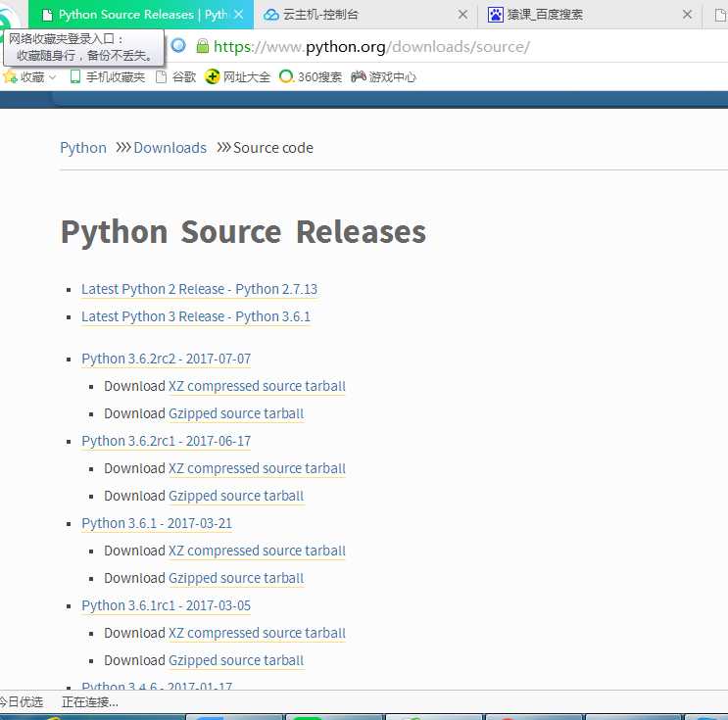728x720 pixels.
Task: Open the 360搜索 bookmark
Action: [311, 76]
